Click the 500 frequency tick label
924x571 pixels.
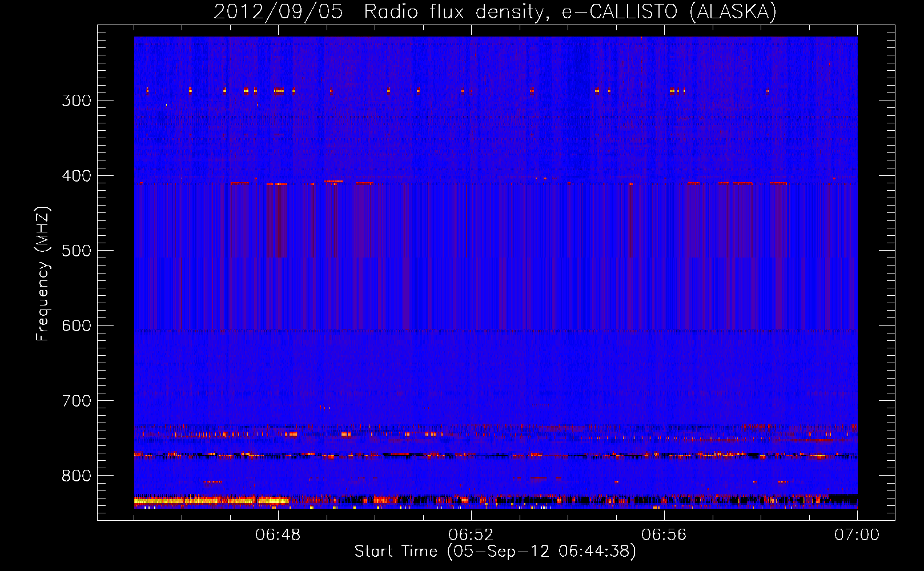[x=77, y=251]
